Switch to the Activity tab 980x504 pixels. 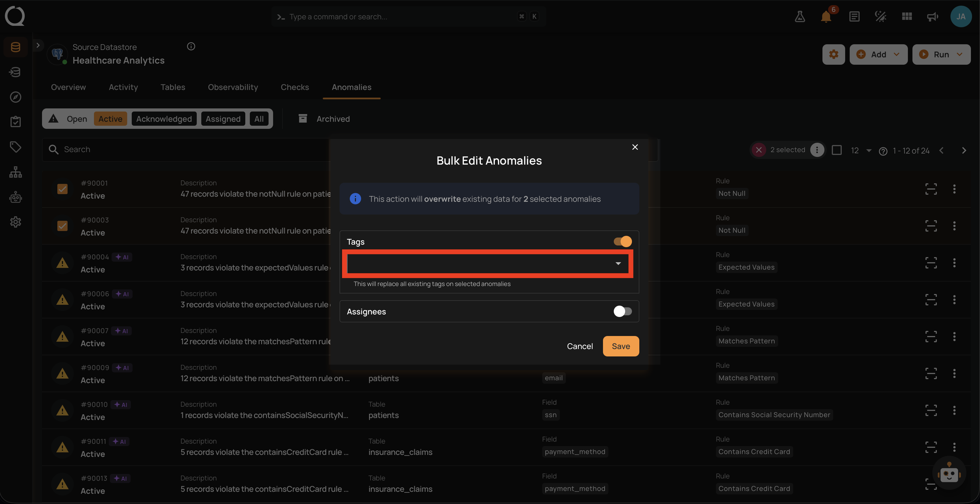point(123,87)
